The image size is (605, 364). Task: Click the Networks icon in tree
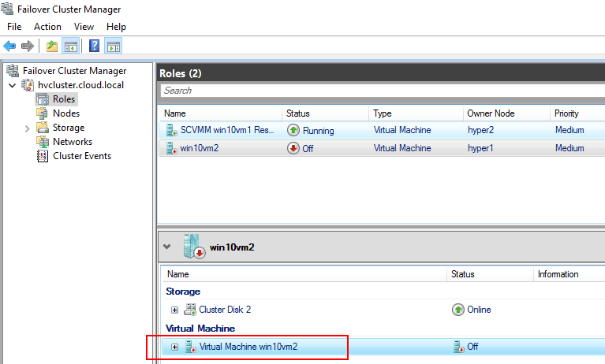(x=43, y=142)
